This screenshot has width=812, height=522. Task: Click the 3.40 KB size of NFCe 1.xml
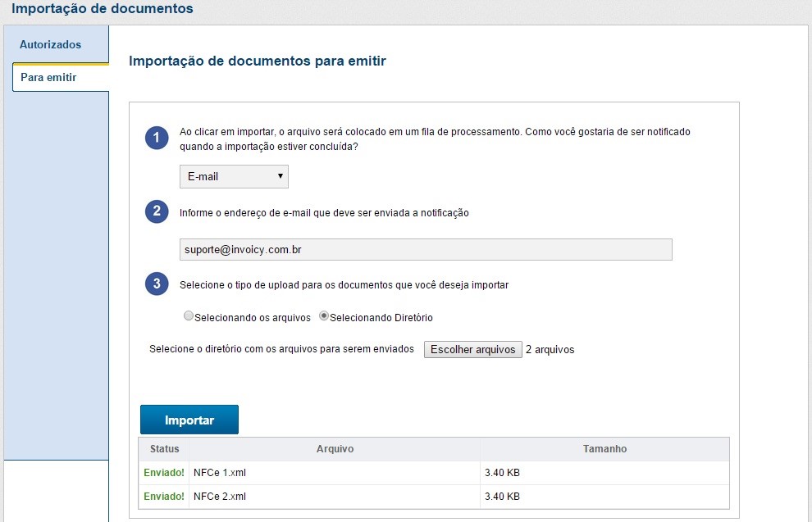503,473
